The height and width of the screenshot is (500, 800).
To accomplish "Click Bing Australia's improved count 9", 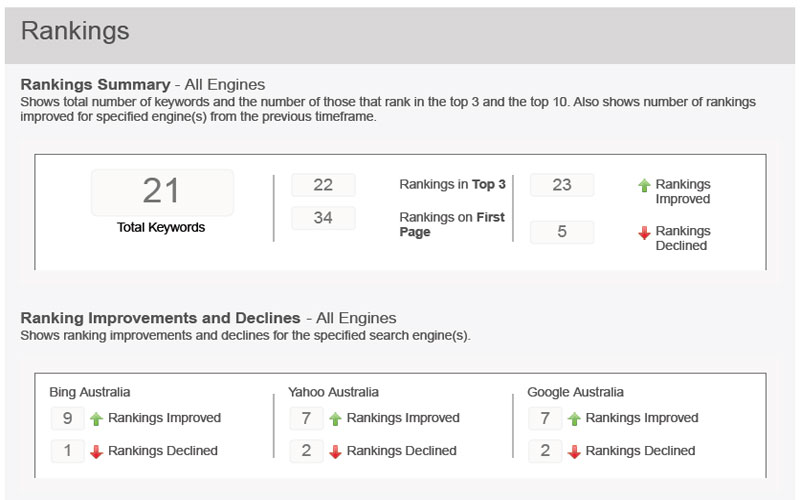I will [x=67, y=418].
